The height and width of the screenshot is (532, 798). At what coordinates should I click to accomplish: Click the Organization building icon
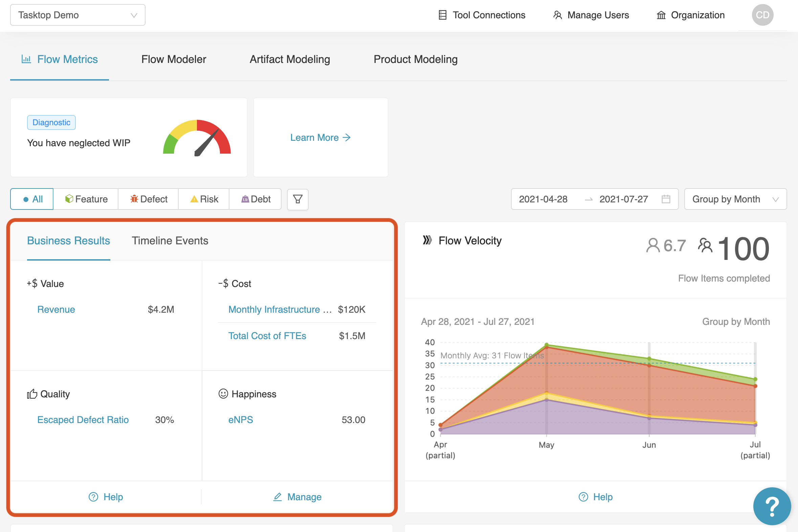[x=661, y=15]
